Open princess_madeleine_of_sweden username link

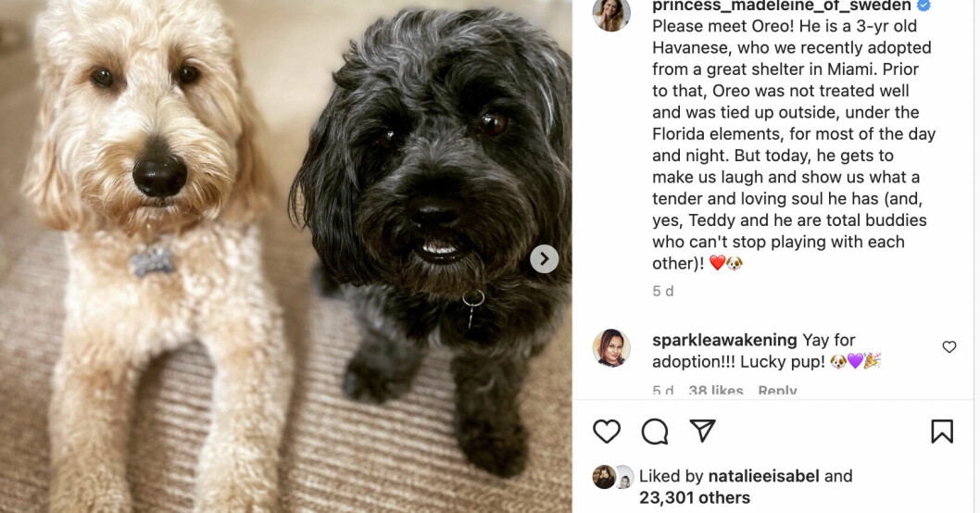(x=781, y=6)
